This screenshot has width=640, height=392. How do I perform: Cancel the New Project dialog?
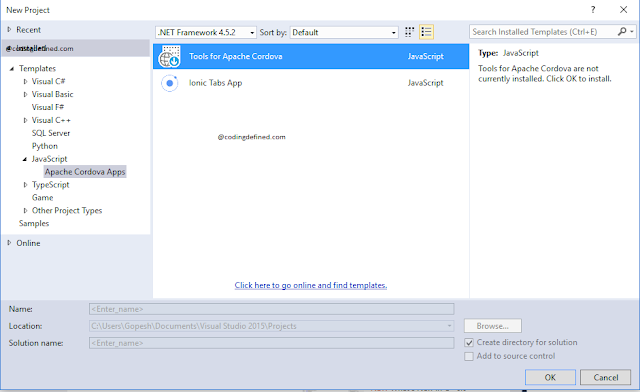pyautogui.click(x=606, y=377)
